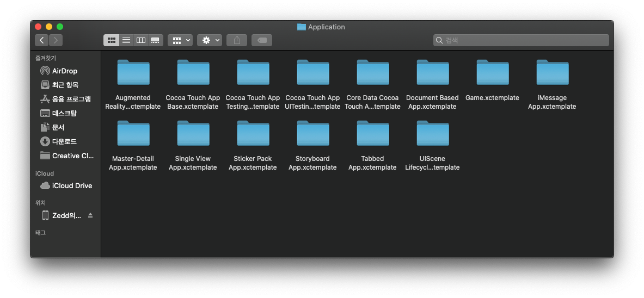
Task: Select the Zedd iPhone device in sidebar
Action: pos(62,215)
